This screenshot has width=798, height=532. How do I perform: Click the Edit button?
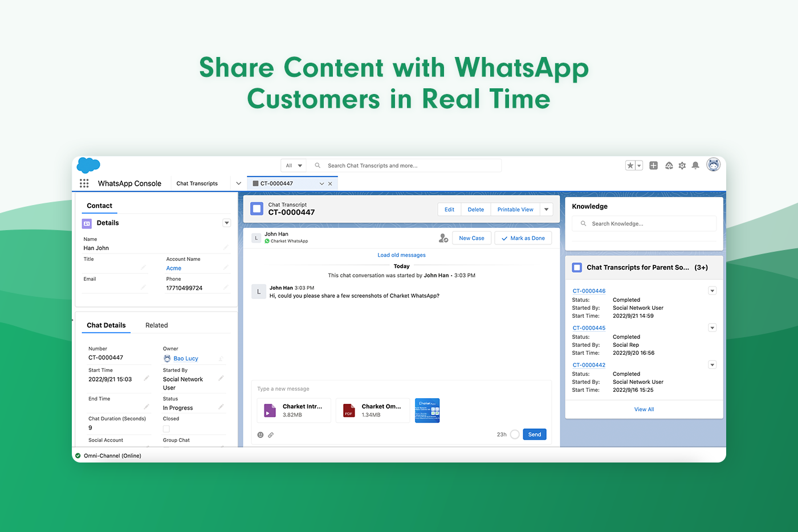coord(449,210)
